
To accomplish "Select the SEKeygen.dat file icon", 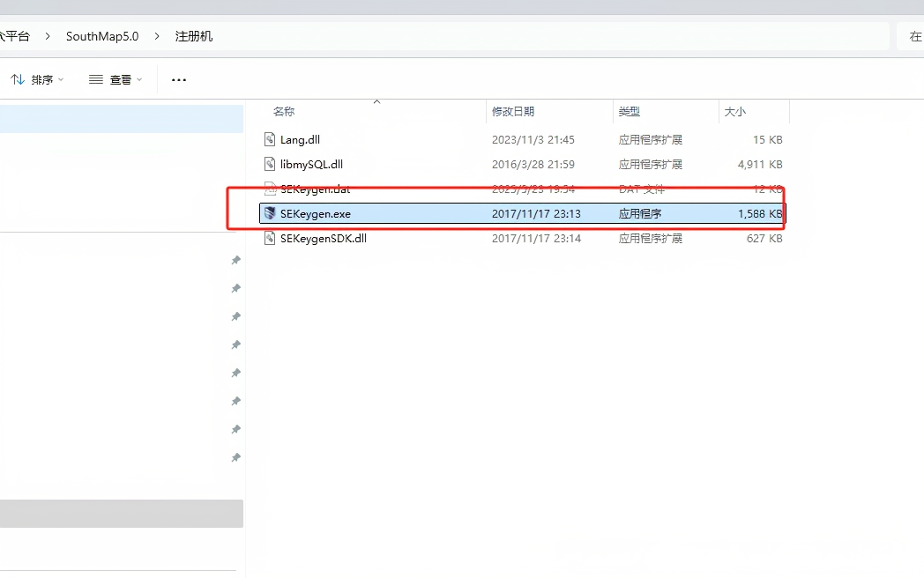I will click(x=269, y=189).
